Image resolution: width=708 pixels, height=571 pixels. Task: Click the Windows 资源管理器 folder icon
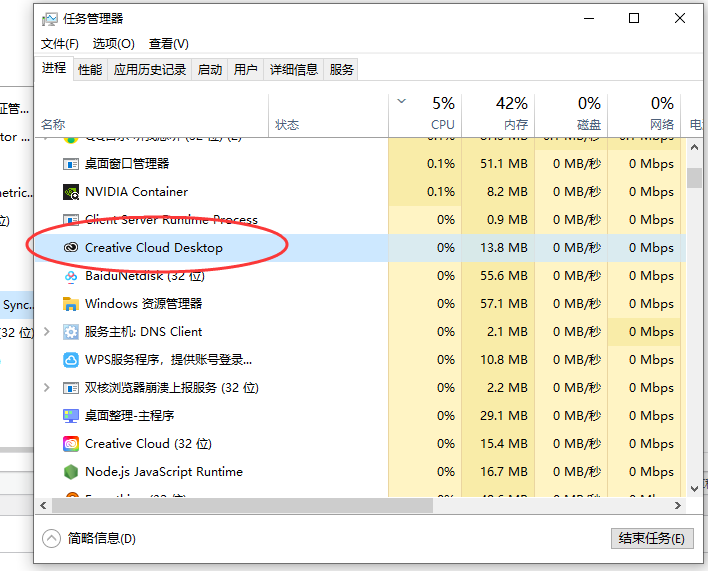(71, 304)
